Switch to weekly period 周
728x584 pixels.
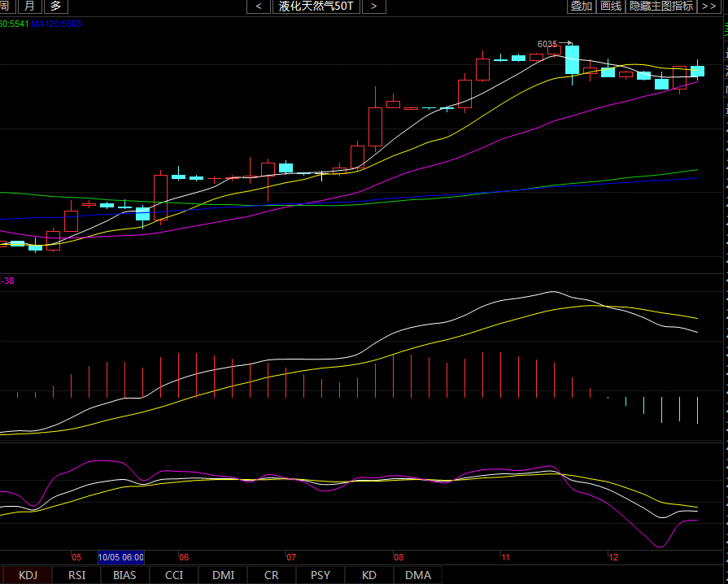[x=5, y=7]
